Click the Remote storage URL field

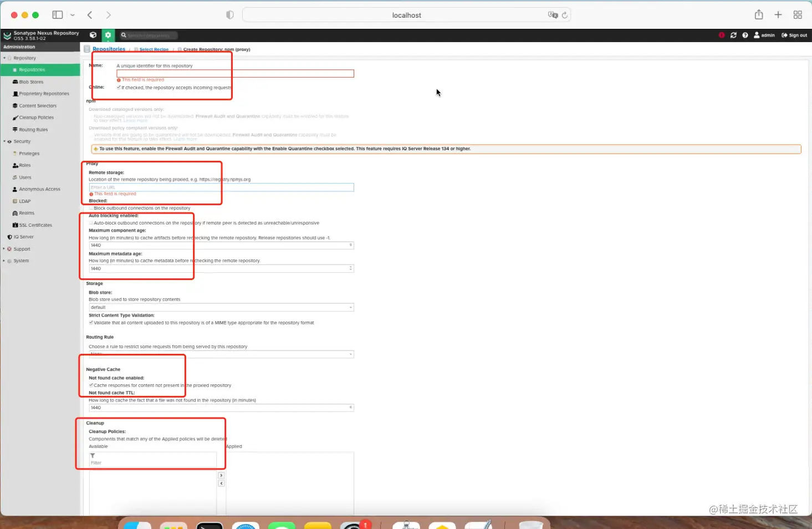[221, 187]
